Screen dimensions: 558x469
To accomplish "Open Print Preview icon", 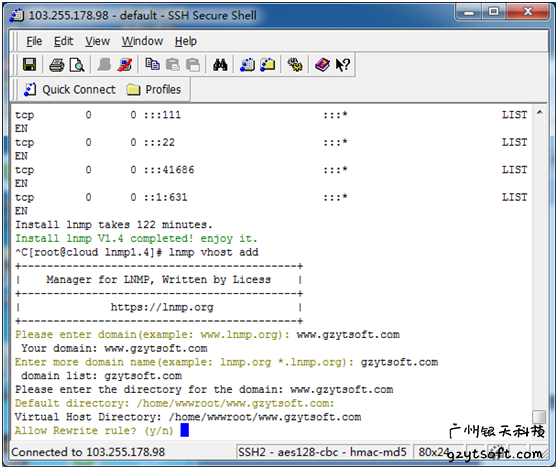I will tap(77, 65).
